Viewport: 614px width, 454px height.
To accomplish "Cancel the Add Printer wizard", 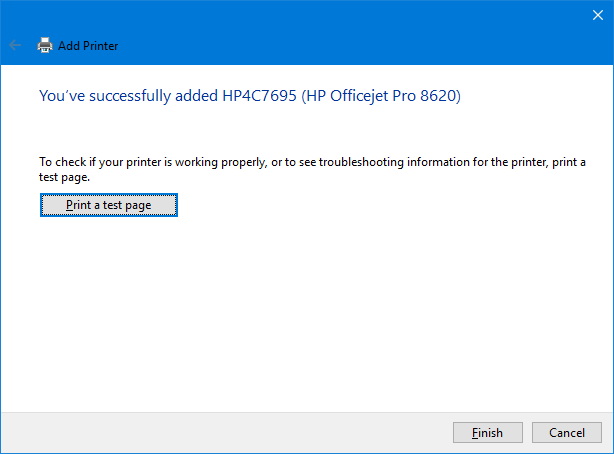I will point(566,433).
